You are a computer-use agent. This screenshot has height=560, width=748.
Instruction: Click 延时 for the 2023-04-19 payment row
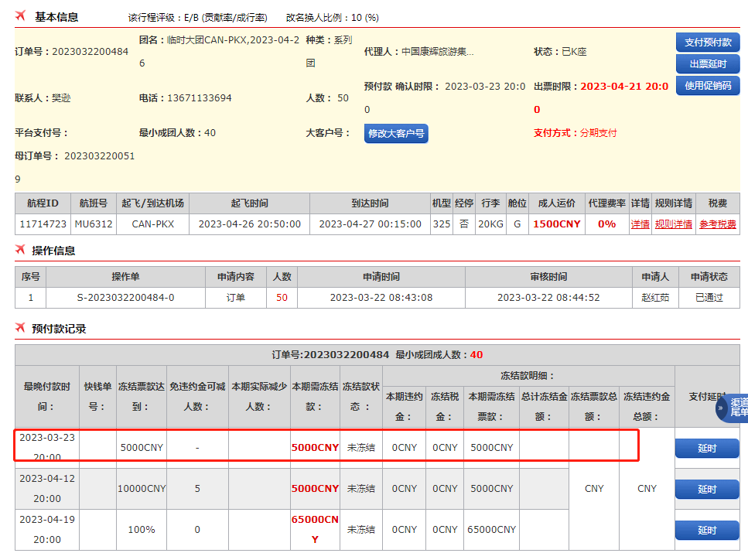click(x=707, y=530)
